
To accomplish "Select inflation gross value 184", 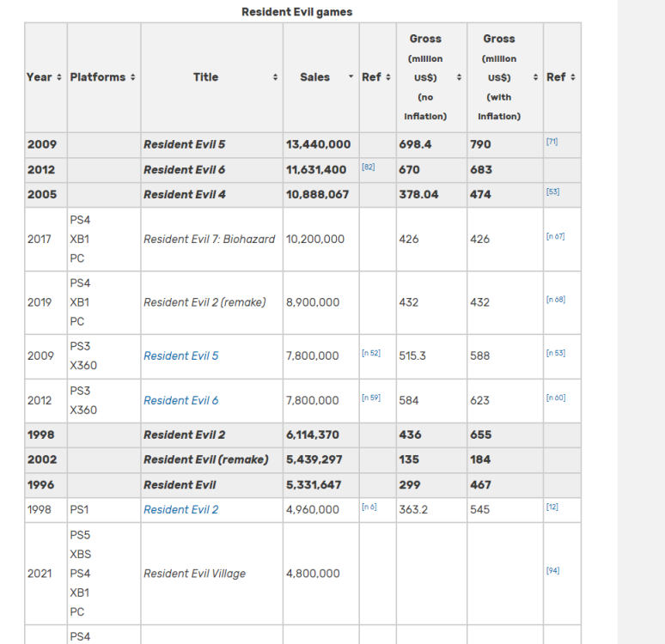I will [x=480, y=459].
